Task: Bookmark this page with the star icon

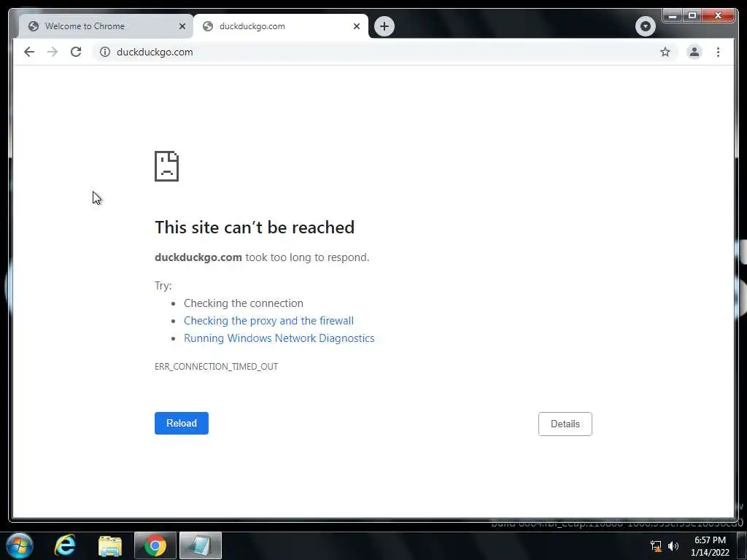Action: coord(665,52)
